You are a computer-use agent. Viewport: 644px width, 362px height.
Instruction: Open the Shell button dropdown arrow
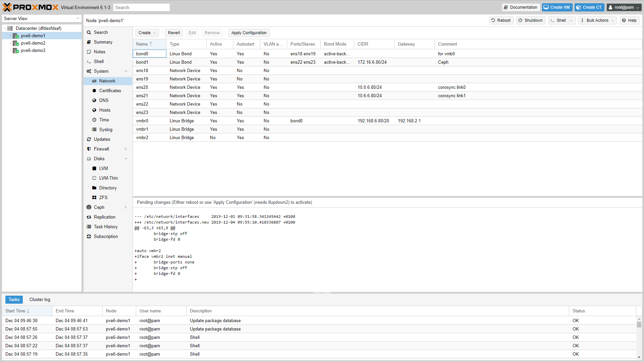(x=571, y=20)
